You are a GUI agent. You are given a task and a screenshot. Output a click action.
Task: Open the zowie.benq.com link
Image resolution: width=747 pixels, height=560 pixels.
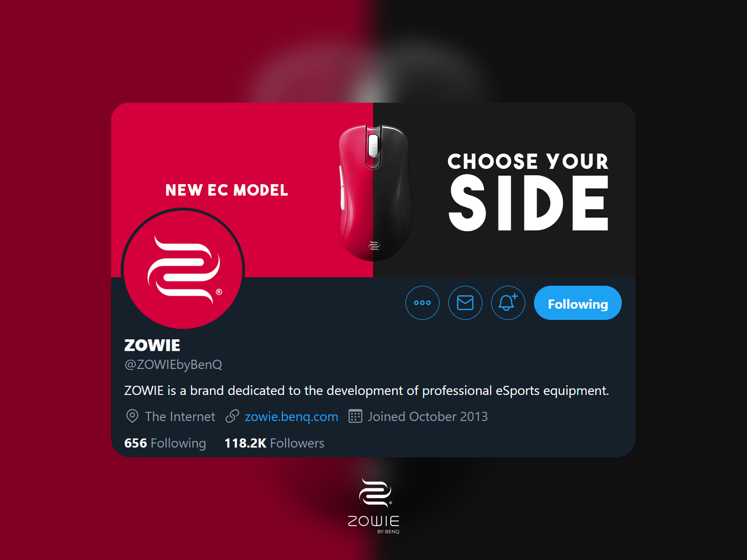click(x=291, y=416)
